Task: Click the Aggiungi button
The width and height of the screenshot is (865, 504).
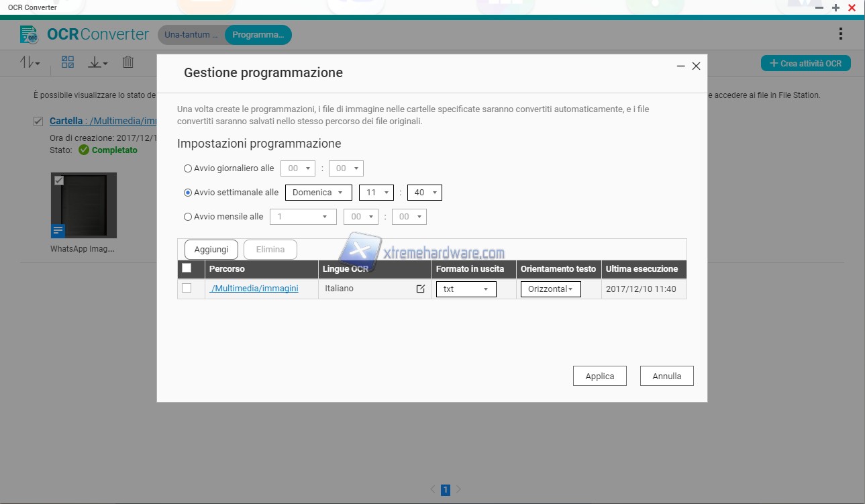Action: tap(211, 250)
